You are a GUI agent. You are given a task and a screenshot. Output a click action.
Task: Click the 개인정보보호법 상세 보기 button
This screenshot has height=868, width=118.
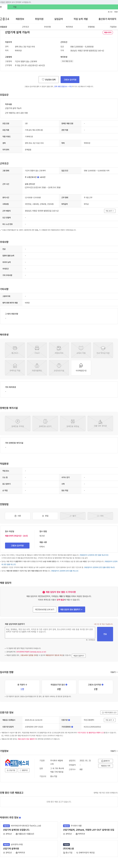pos(45,610)
